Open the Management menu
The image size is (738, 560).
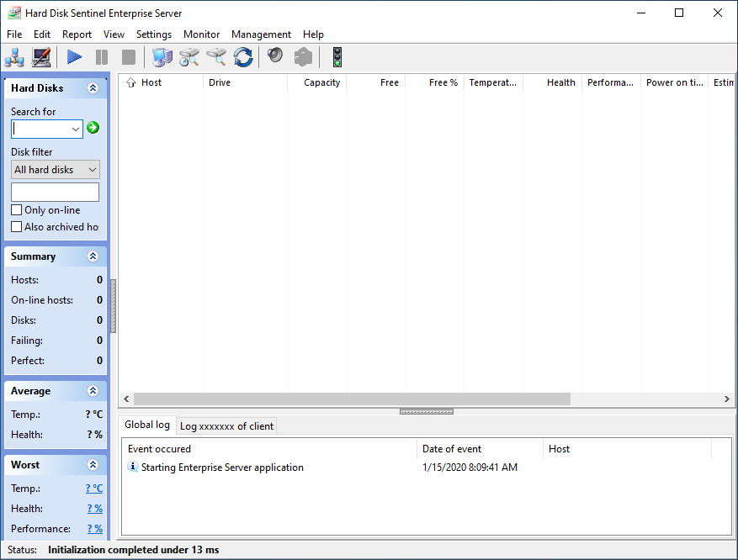coord(261,34)
